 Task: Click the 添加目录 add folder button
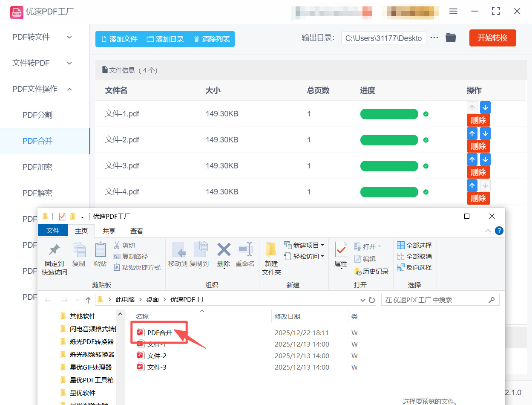pyautogui.click(x=165, y=39)
